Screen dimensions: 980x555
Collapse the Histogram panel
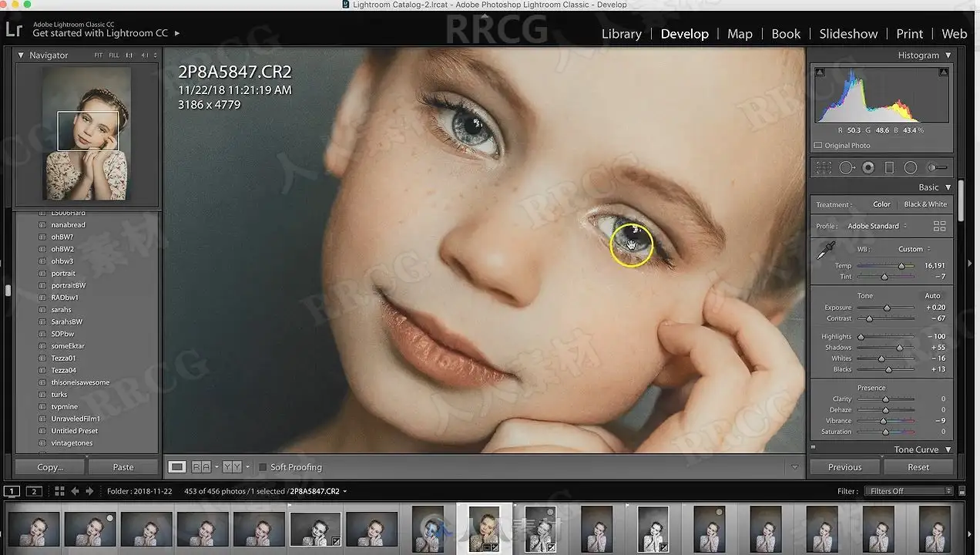pyautogui.click(x=948, y=55)
